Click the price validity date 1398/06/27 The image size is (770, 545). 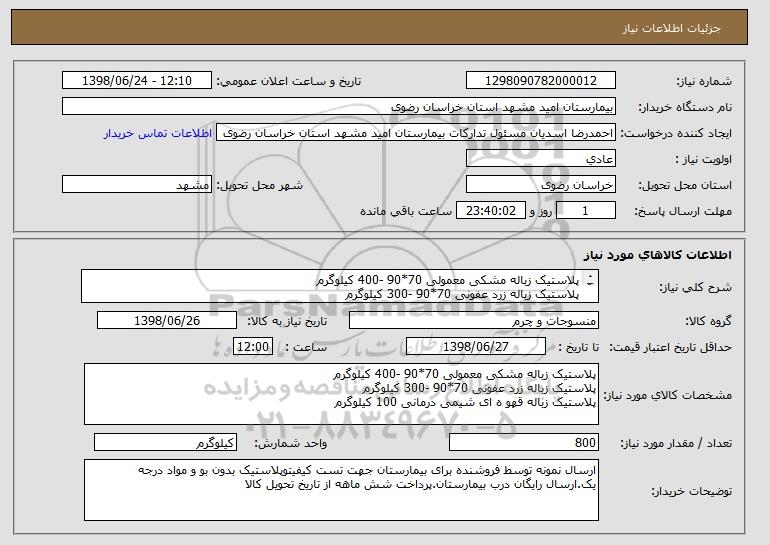(x=476, y=347)
